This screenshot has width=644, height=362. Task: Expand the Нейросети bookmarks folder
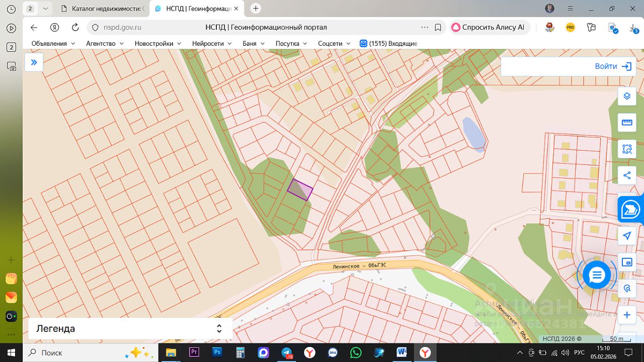click(212, 44)
